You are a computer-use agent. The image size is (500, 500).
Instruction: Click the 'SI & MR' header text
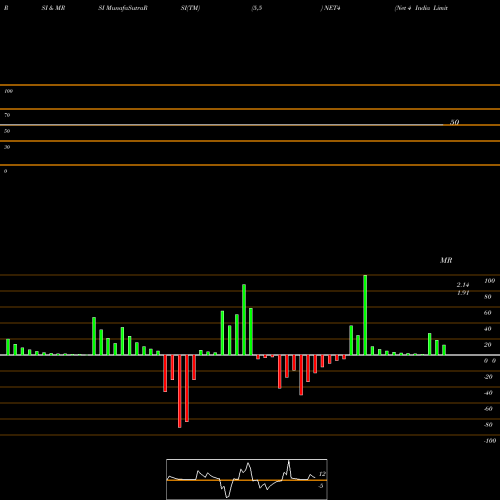pos(53,8)
